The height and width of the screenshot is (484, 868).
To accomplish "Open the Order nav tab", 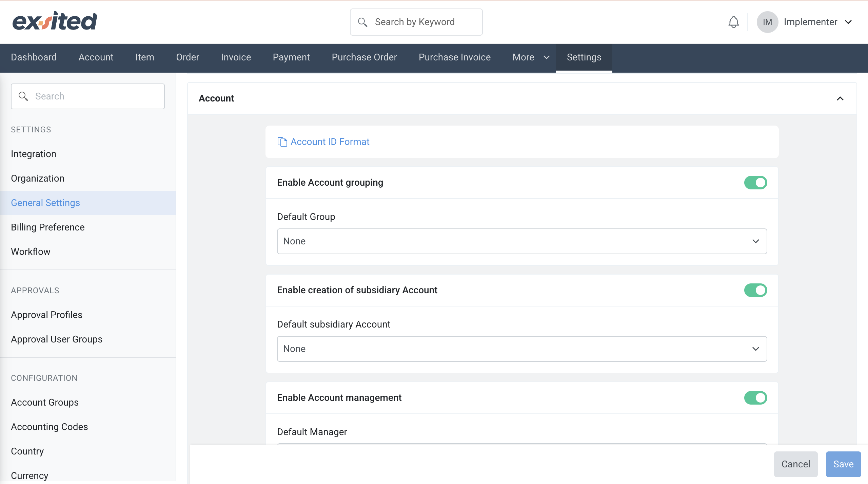I will coord(188,57).
